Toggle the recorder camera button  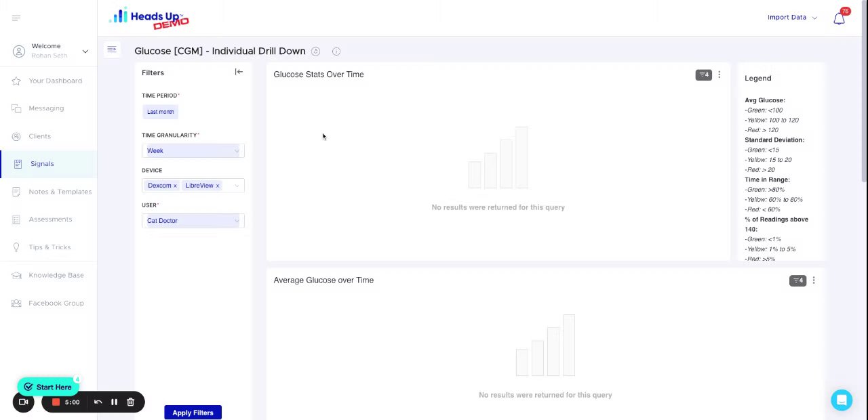[23, 402]
